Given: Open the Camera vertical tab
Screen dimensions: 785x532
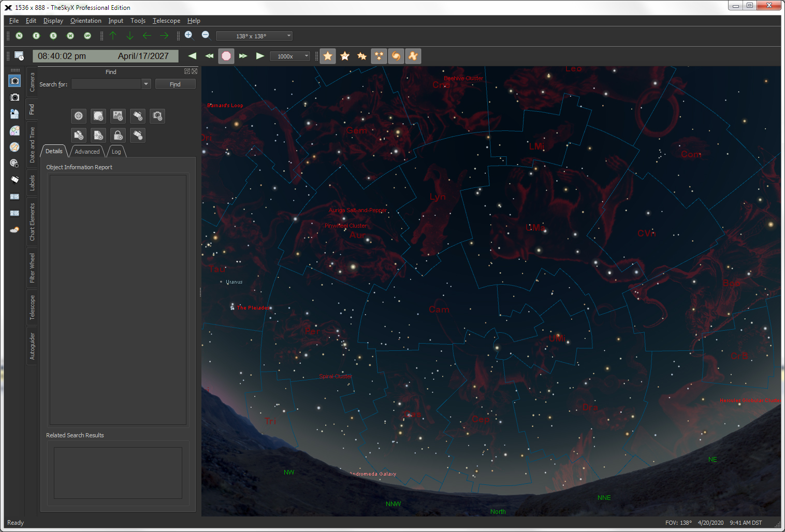Looking at the screenshot, I should pyautogui.click(x=32, y=82).
